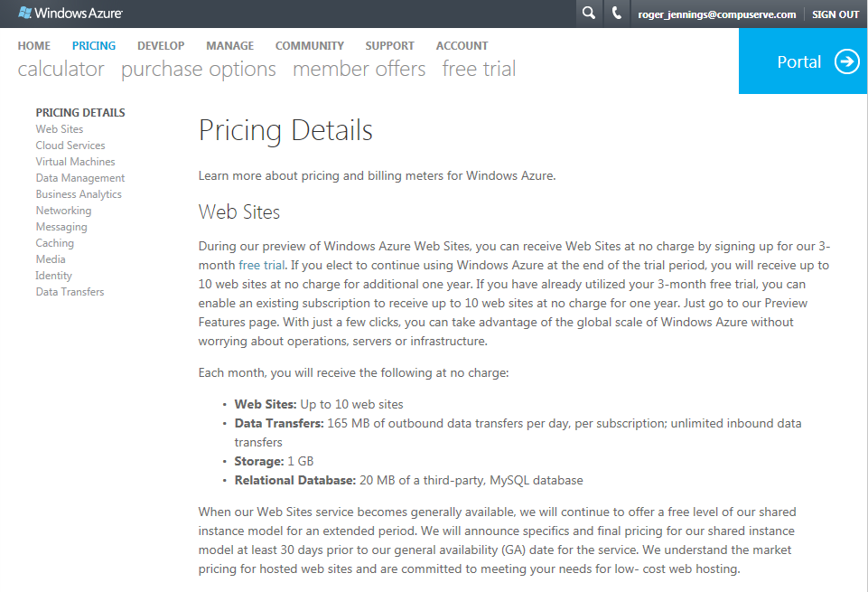Open Business Analytics sidebar link
This screenshot has width=868, height=592.
(79, 194)
